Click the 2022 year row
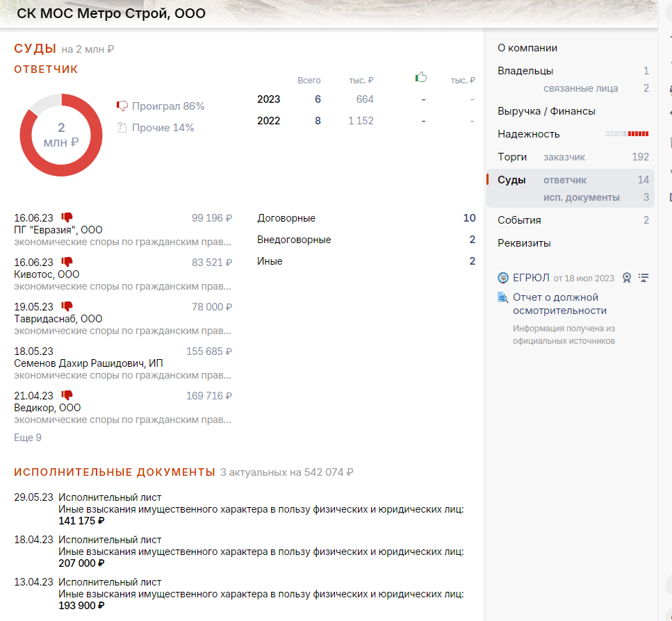The height and width of the screenshot is (621, 672). (366, 121)
